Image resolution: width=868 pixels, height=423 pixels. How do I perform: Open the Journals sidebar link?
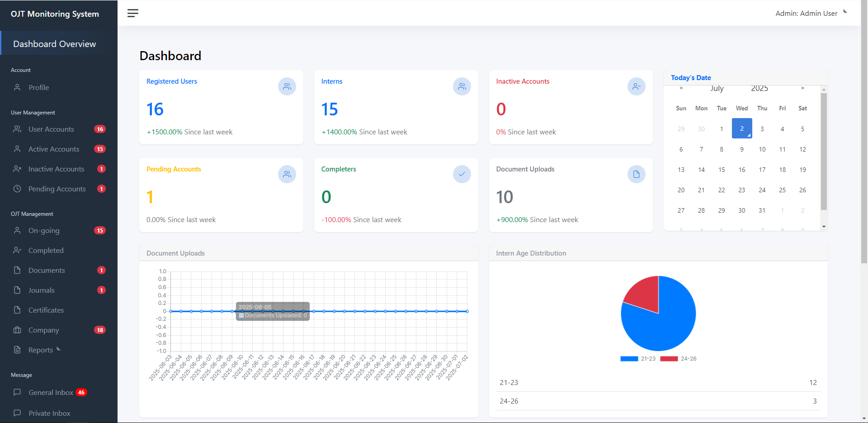click(41, 290)
